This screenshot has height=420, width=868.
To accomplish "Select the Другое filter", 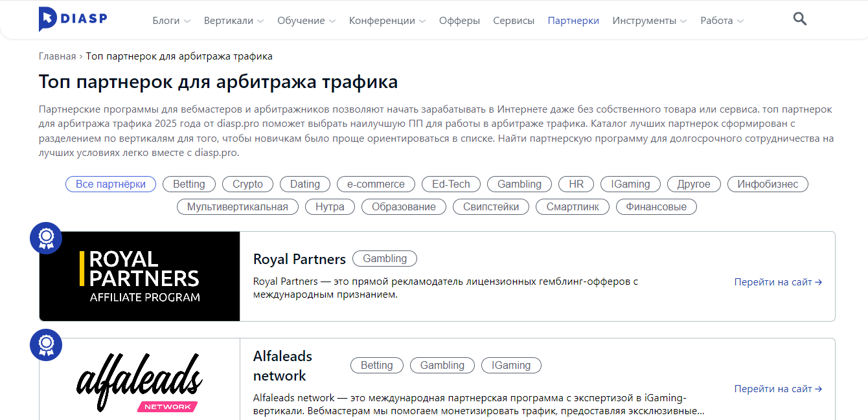I will coord(694,184).
